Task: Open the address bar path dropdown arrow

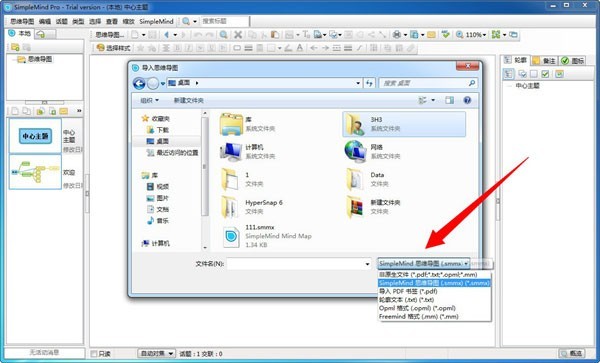Action: pos(358,83)
